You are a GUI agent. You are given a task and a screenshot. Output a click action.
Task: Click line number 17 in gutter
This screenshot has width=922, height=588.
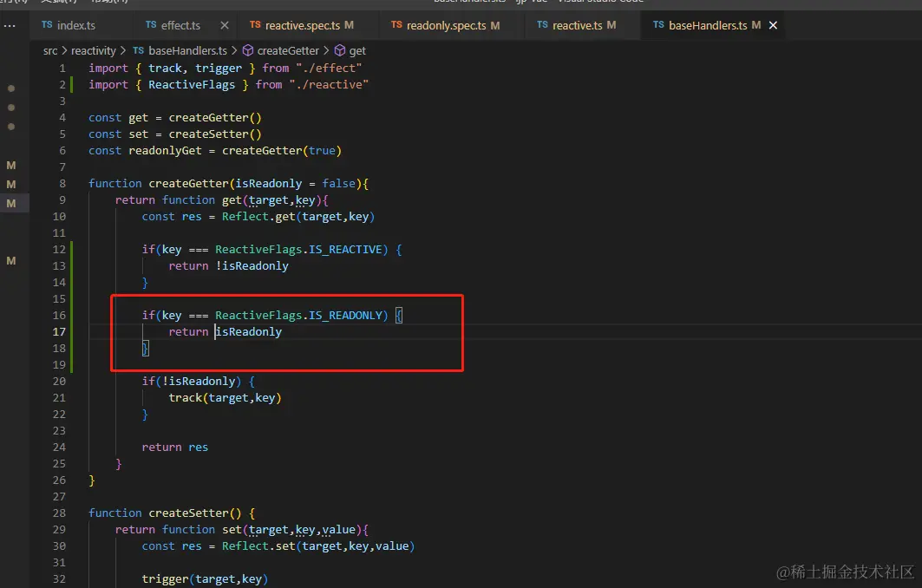pos(59,331)
